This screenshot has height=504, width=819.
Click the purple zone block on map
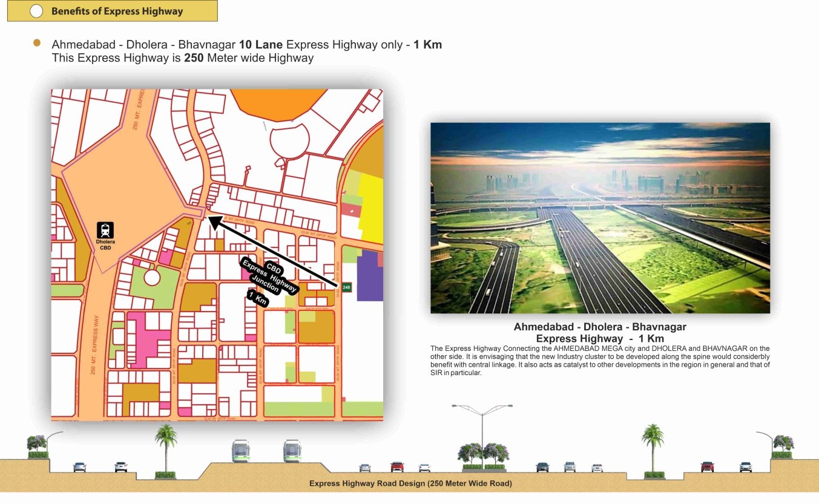pyautogui.click(x=369, y=276)
